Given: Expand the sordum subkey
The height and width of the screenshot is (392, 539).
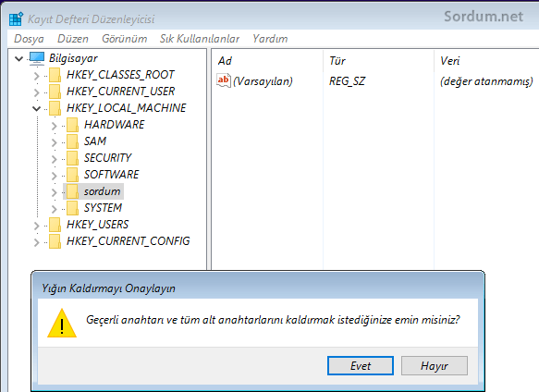Looking at the screenshot, I should [54, 192].
